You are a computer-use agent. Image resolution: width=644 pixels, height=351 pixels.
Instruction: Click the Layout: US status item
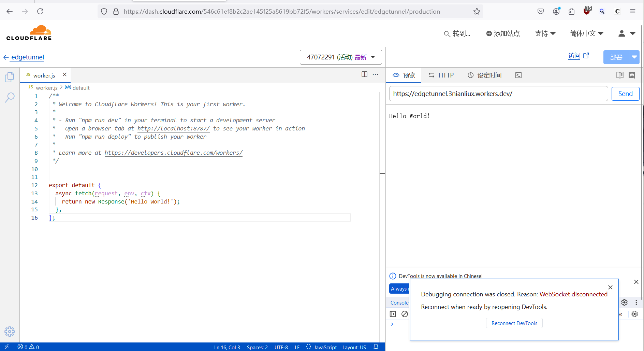354,347
